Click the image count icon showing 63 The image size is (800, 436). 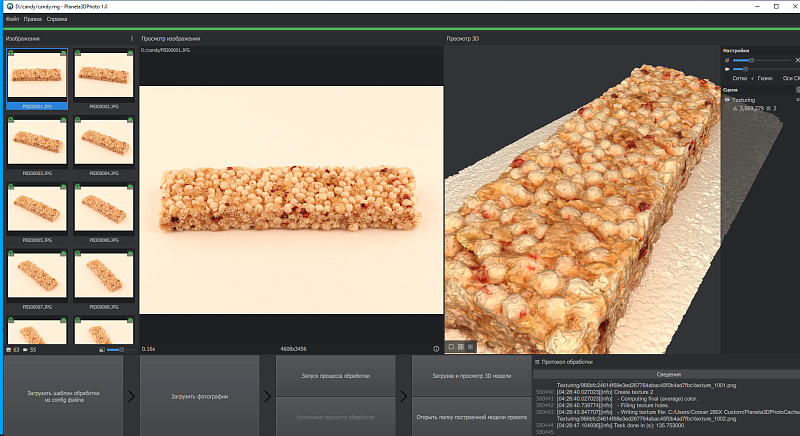[9, 350]
